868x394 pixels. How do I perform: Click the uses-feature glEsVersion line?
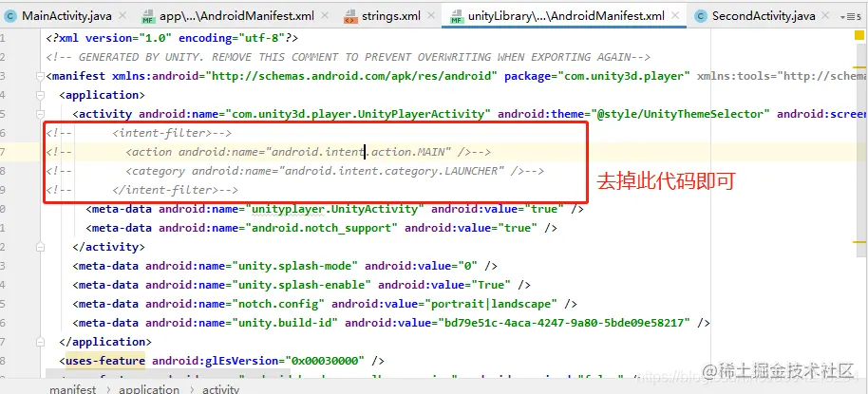(x=222, y=361)
